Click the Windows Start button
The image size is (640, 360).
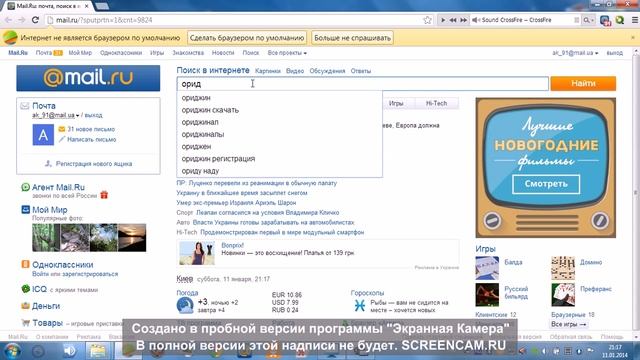tap(11, 351)
